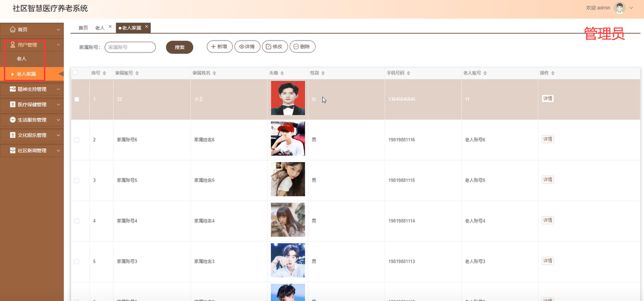The width and height of the screenshot is (644, 301).
Task: Click the sort arrows in the 操作 header
Action: coord(553,73)
